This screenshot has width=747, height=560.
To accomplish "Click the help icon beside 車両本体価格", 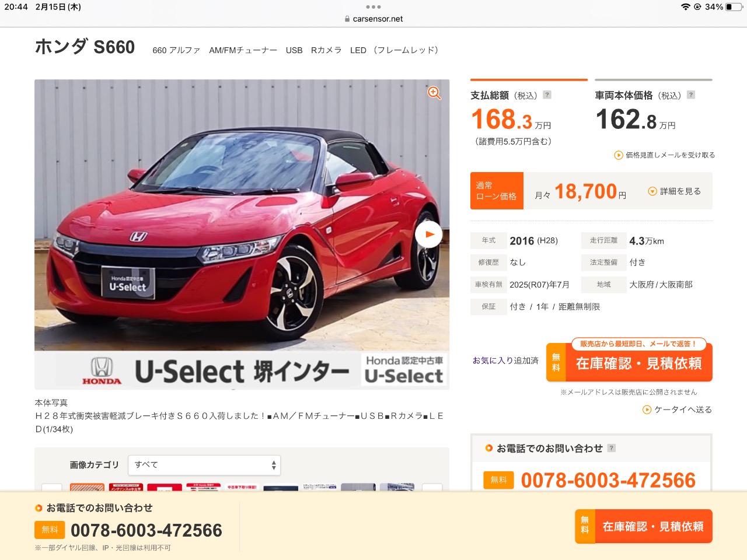I will (x=691, y=94).
